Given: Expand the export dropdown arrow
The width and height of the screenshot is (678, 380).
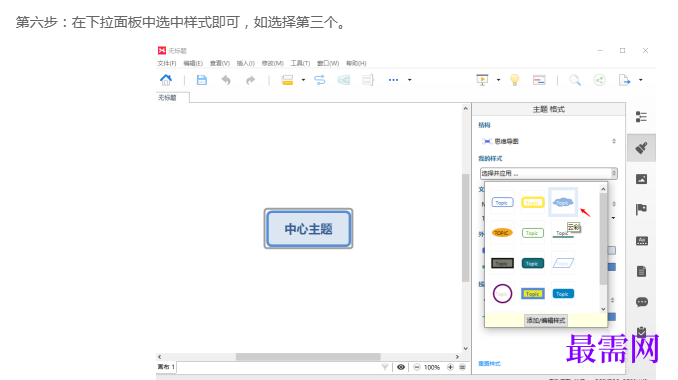Looking at the screenshot, I should (640, 80).
